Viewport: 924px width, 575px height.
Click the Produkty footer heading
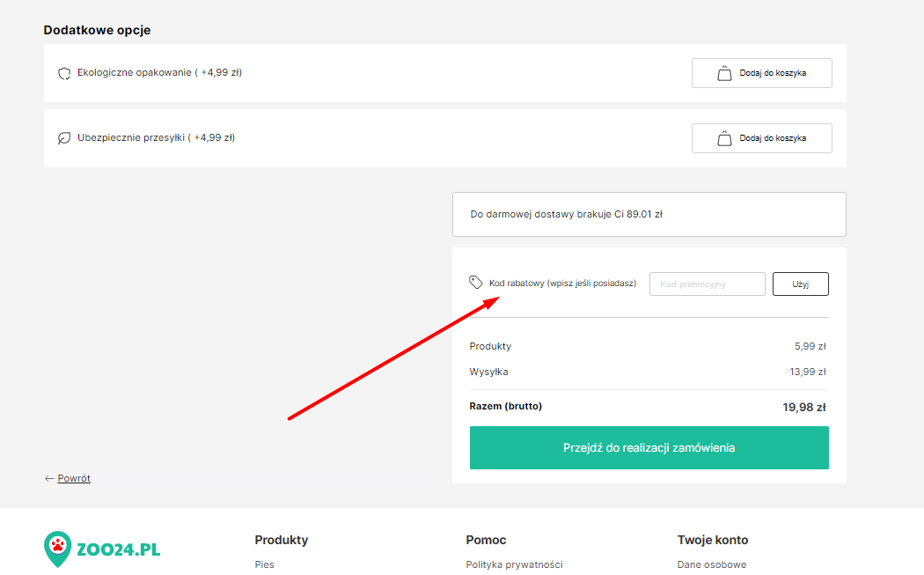tap(281, 540)
